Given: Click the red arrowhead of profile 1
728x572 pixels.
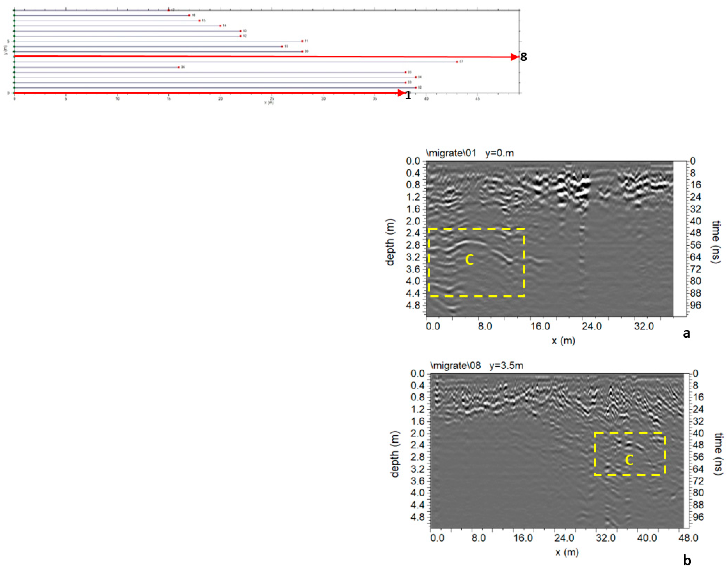Looking at the screenshot, I should [401, 93].
